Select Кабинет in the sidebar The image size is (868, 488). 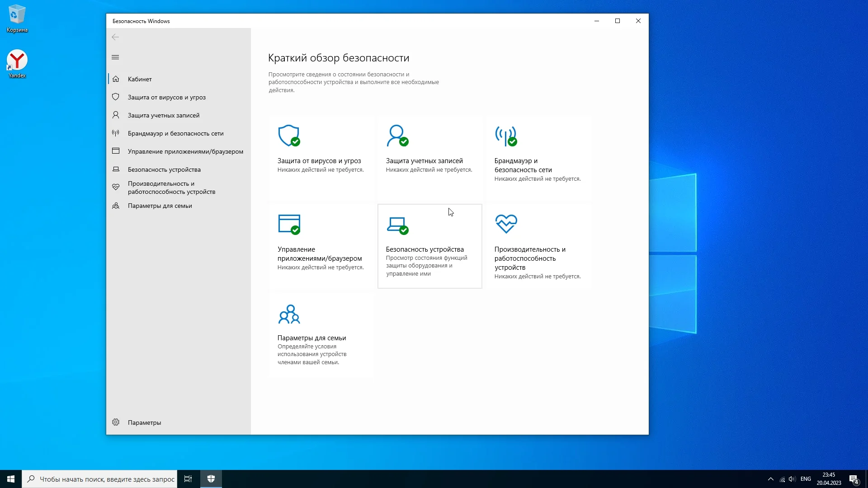click(x=140, y=79)
